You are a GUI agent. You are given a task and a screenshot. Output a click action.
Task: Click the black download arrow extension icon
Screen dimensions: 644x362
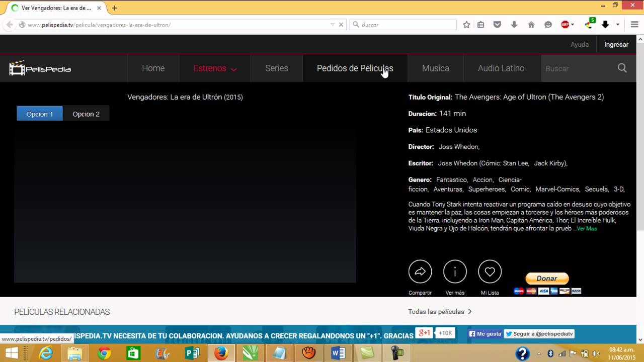605,25
